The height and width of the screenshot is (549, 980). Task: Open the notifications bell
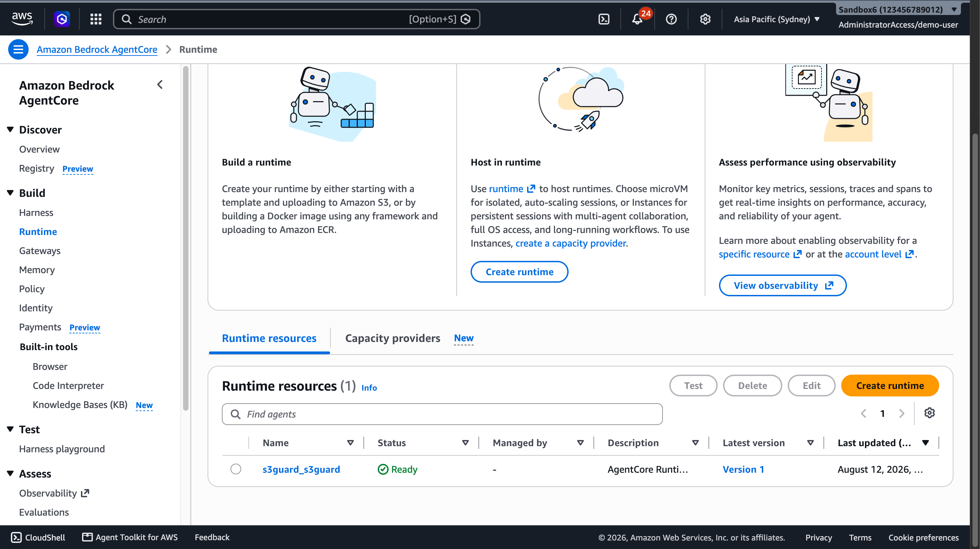pyautogui.click(x=637, y=19)
